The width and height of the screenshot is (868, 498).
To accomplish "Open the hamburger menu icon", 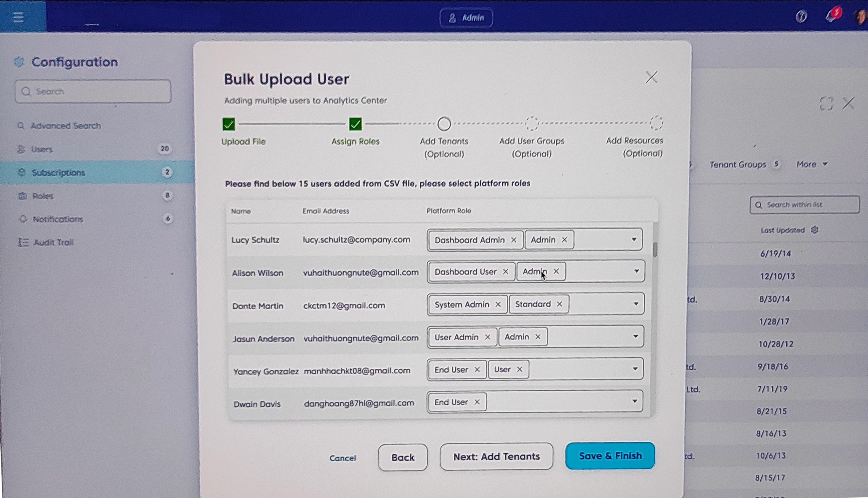I will (x=18, y=17).
